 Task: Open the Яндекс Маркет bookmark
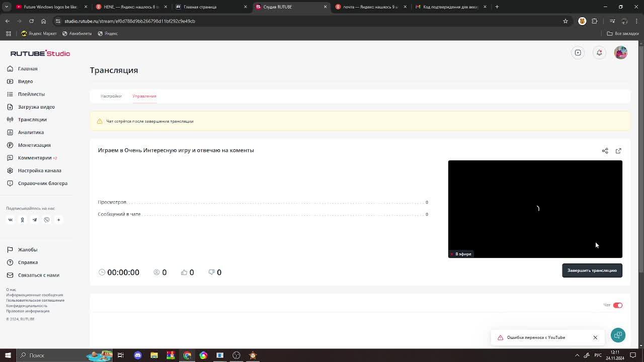click(39, 34)
